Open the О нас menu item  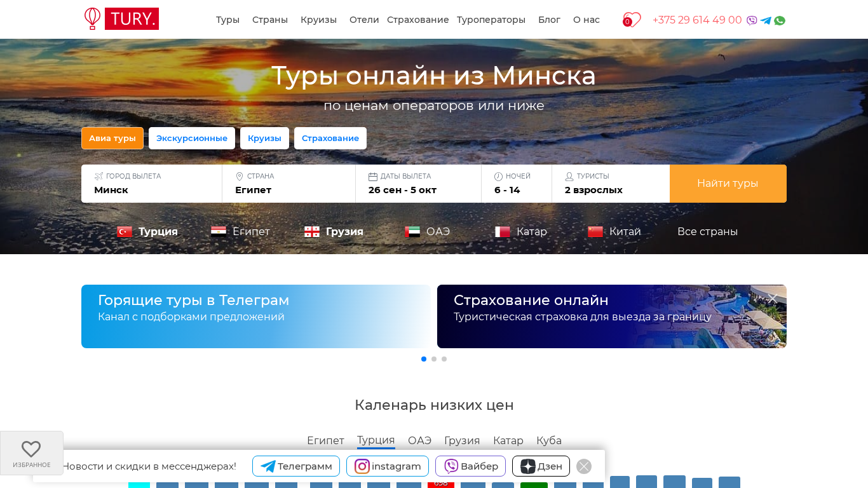coord(587,20)
